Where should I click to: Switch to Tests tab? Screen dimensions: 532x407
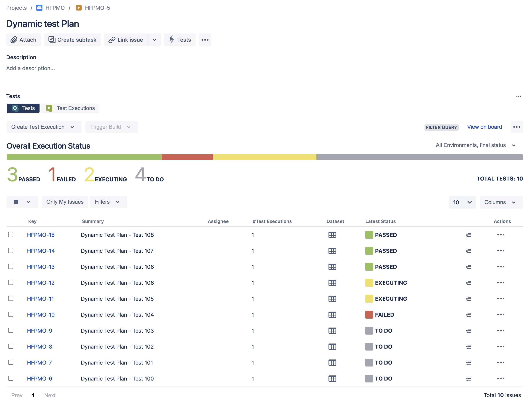(23, 108)
